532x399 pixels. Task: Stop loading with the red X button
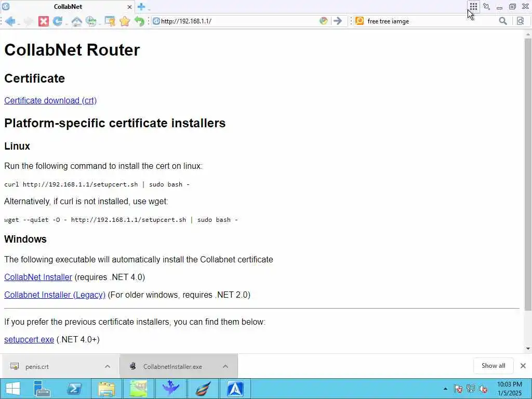[44, 21]
